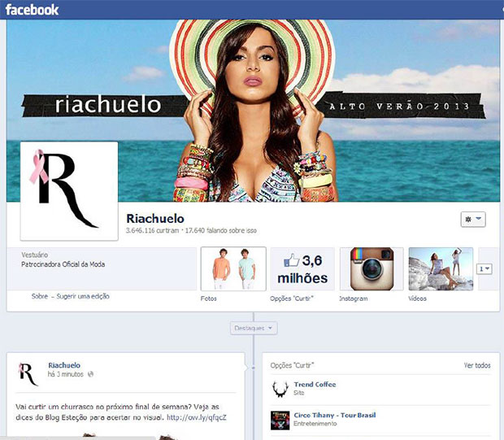Open the Vídeos thumbnail tile
504x440 pixels.
pos(441,269)
